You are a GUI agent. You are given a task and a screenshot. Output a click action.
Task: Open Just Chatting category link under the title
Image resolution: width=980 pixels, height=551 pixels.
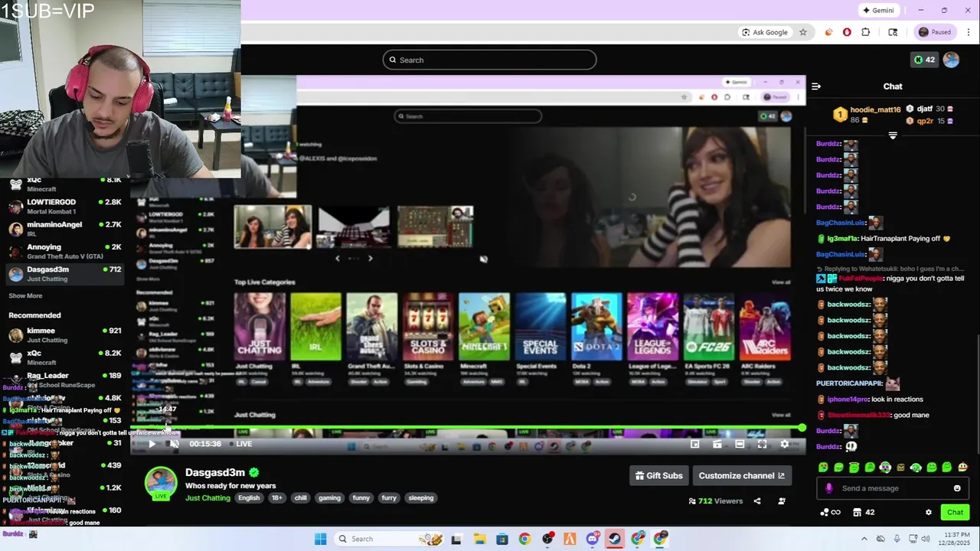(x=207, y=497)
